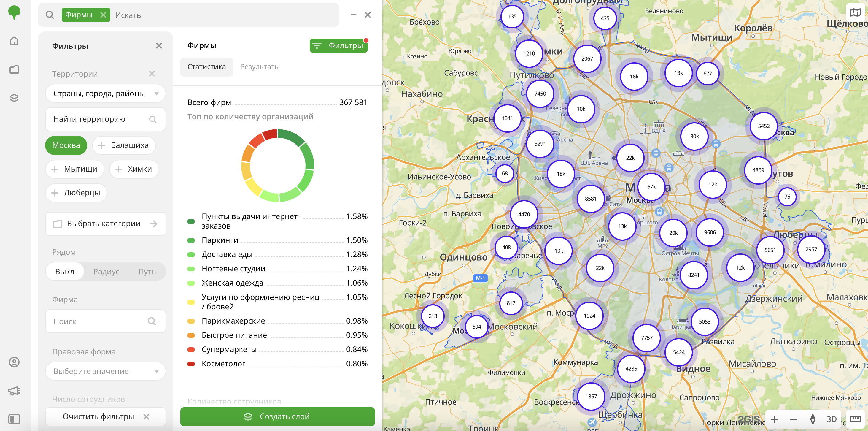
Task: Open Выбрать категории selector
Action: coord(106,224)
